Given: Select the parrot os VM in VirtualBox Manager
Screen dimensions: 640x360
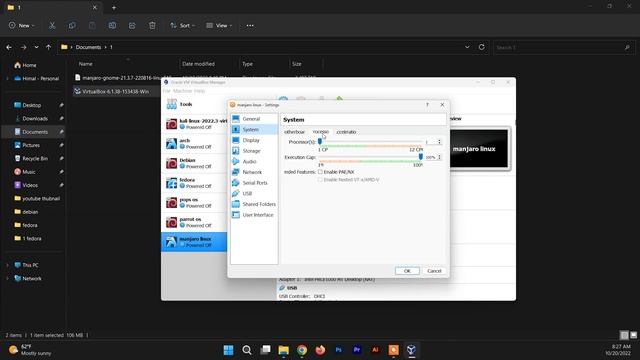Looking at the screenshot, I should [194, 222].
